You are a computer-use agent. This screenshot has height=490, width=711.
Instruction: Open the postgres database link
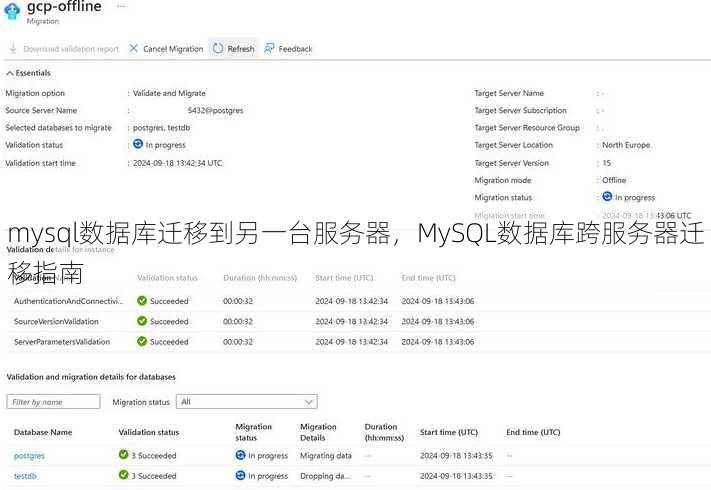tap(29, 456)
